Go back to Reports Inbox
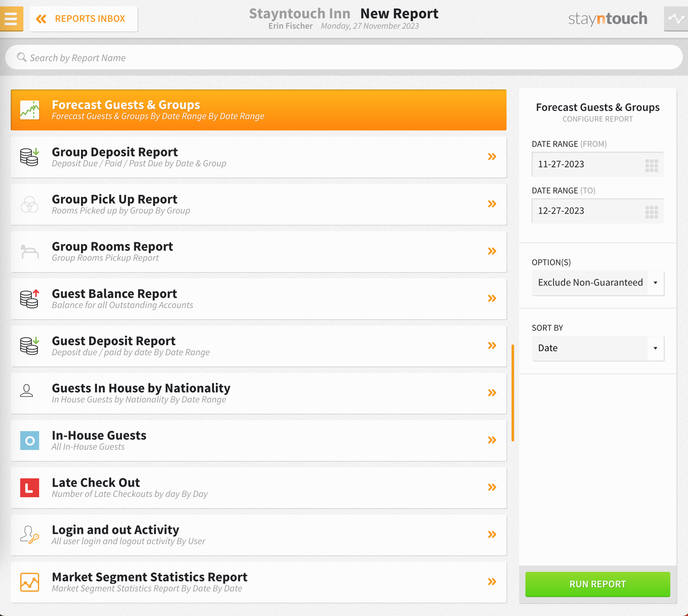This screenshot has height=616, width=688. pyautogui.click(x=84, y=19)
